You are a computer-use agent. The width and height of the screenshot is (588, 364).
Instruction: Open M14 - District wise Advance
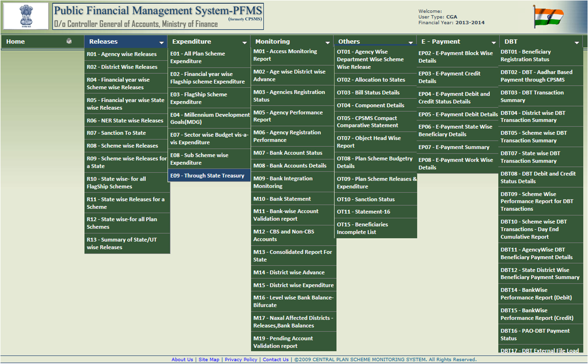[x=294, y=273]
